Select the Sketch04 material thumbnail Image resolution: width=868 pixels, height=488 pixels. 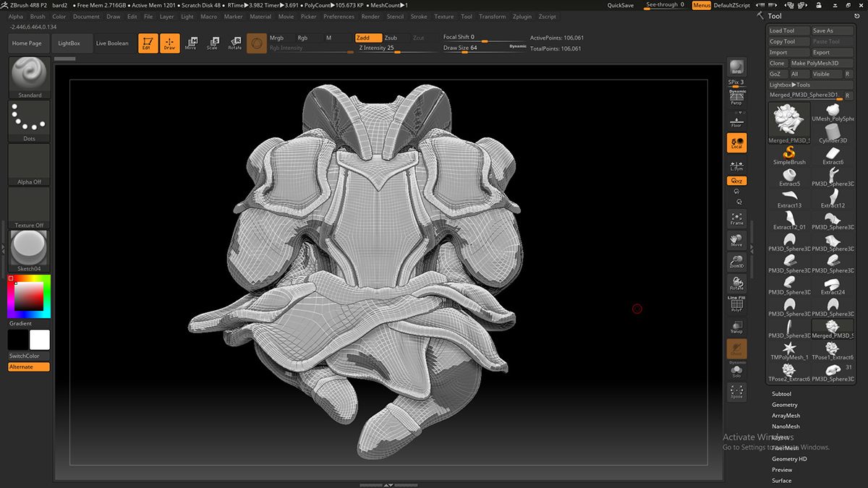(x=30, y=248)
